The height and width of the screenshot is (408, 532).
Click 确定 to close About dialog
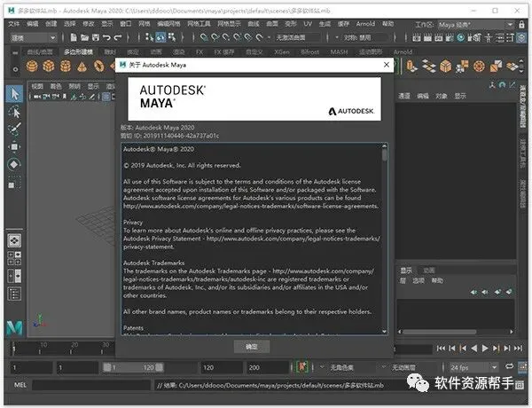click(252, 347)
